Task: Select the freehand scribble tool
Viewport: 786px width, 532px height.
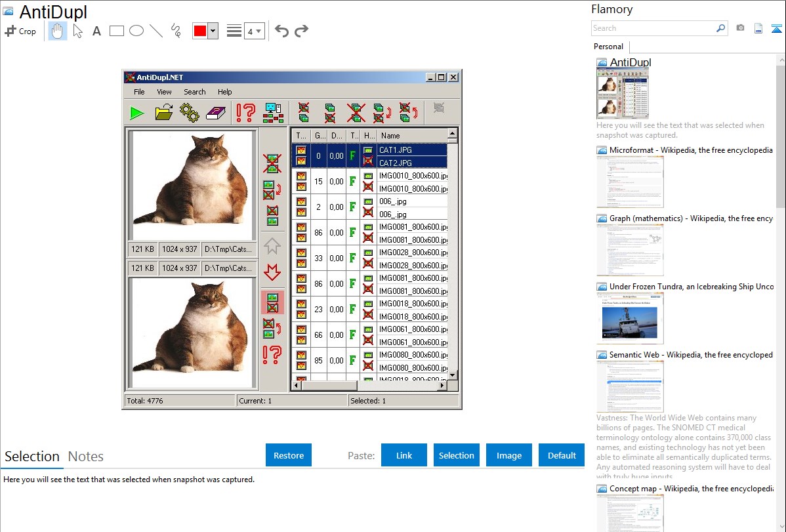Action: click(176, 31)
